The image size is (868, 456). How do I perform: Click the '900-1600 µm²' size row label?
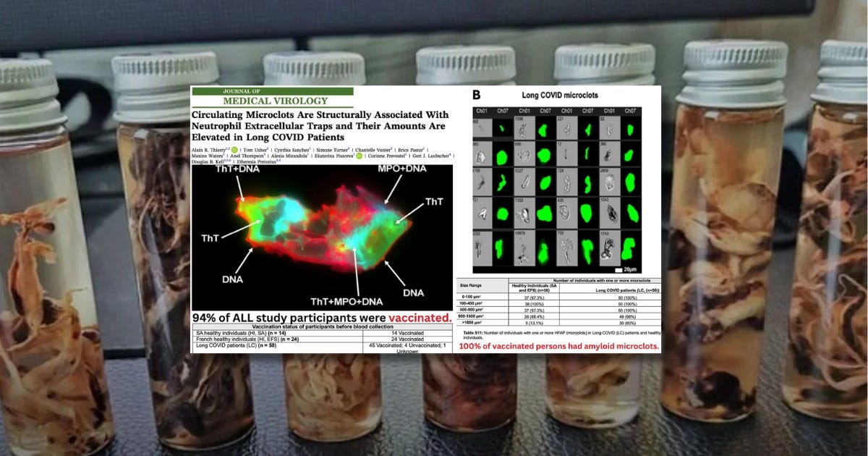pos(471,316)
